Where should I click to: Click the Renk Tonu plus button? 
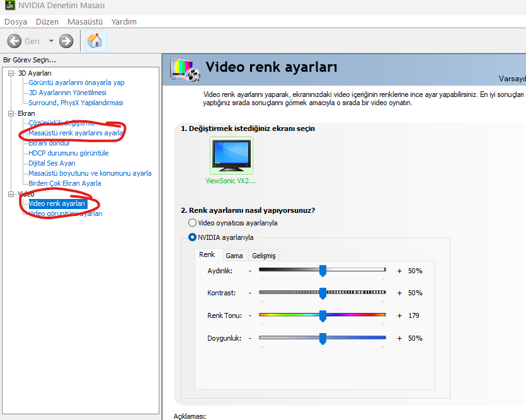(x=399, y=315)
